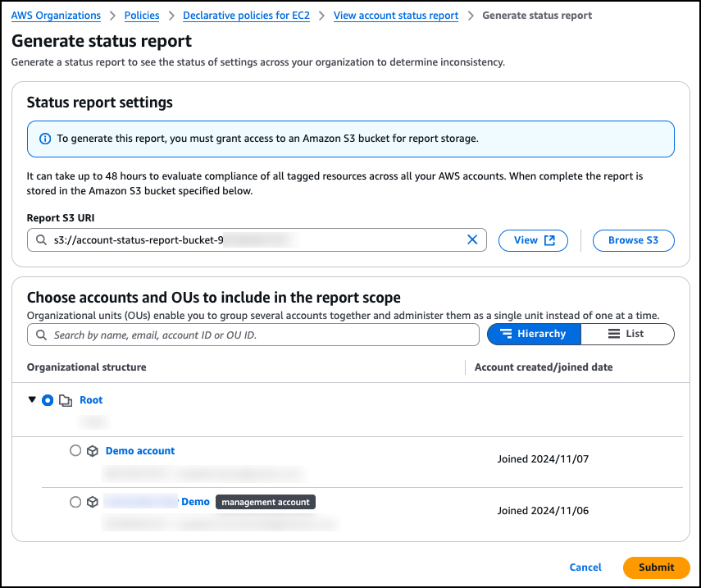701x588 pixels.
Task: Open the management Demo account link
Action: pyautogui.click(x=157, y=502)
